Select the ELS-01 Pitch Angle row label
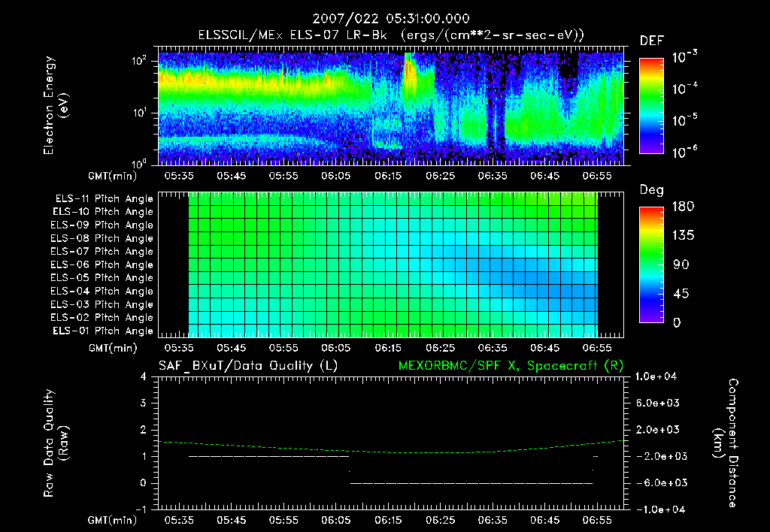Viewport: 770px width, 532px height. (103, 331)
